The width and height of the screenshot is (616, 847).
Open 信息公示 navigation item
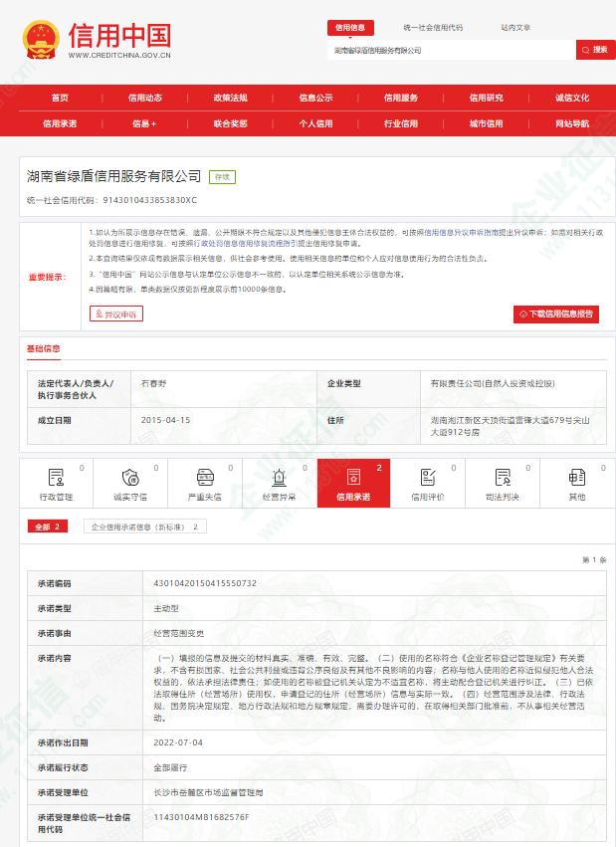[315, 98]
